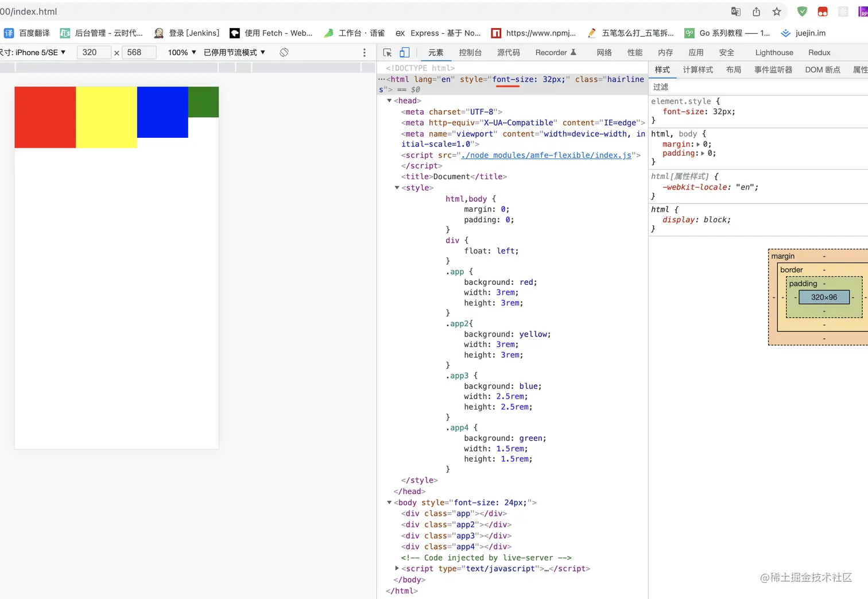Open Go 系列教程 bookmark

coord(727,33)
